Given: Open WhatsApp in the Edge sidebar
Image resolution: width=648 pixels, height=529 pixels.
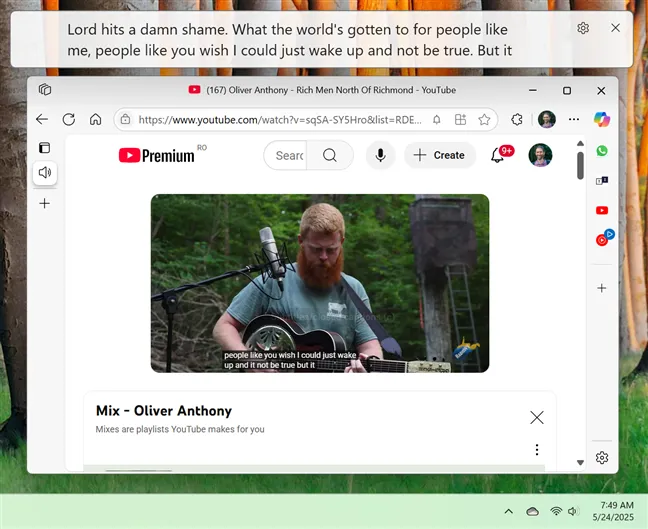Looking at the screenshot, I should [602, 150].
